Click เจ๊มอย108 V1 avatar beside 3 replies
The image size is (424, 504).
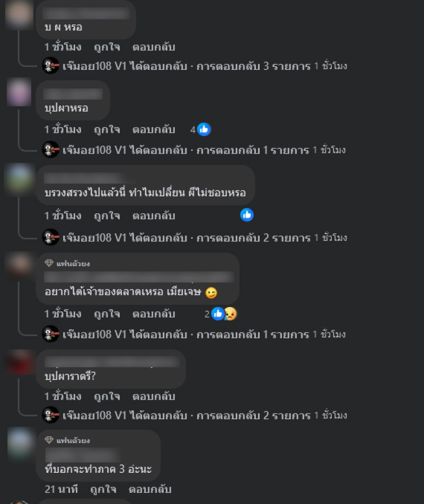coord(50,66)
